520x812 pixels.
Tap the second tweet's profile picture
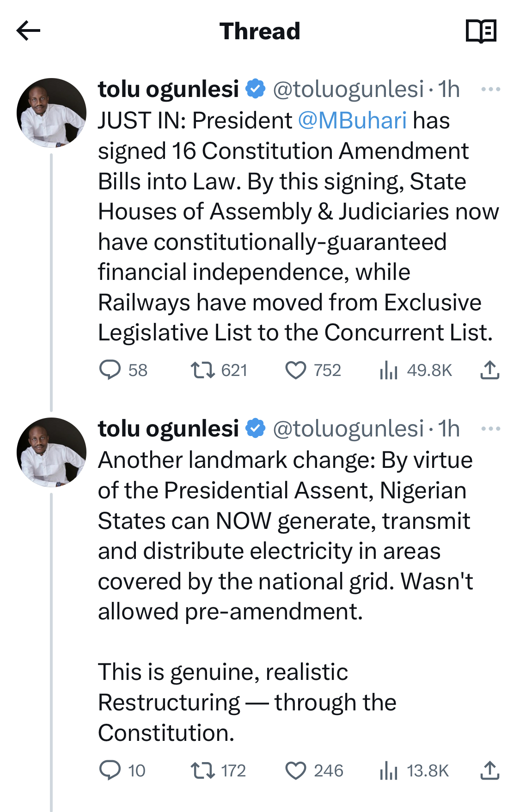tap(51, 452)
